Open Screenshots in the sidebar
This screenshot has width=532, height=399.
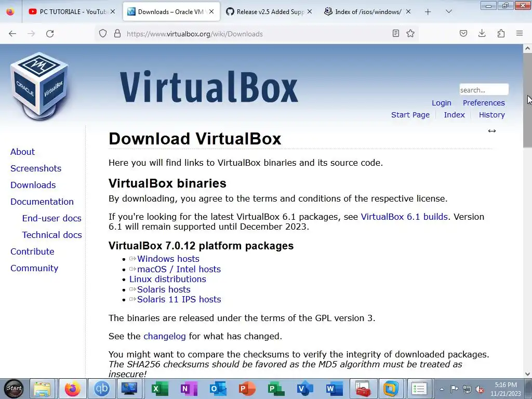36,168
